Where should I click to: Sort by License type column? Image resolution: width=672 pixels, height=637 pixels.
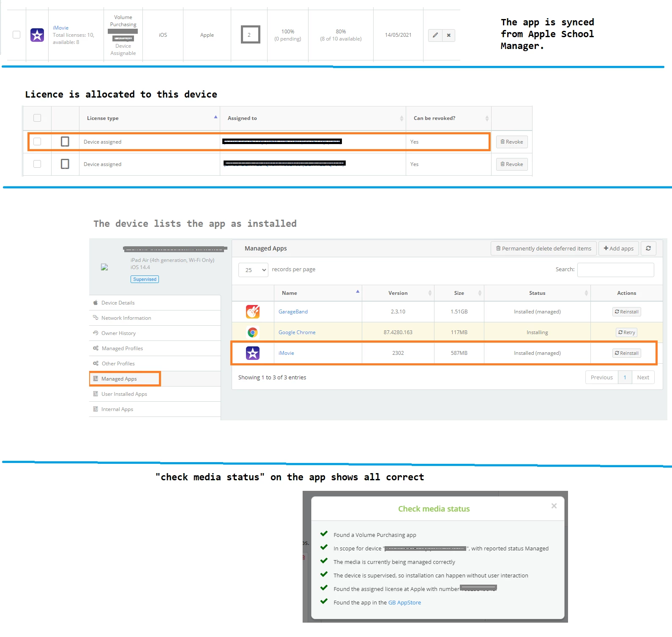point(149,118)
